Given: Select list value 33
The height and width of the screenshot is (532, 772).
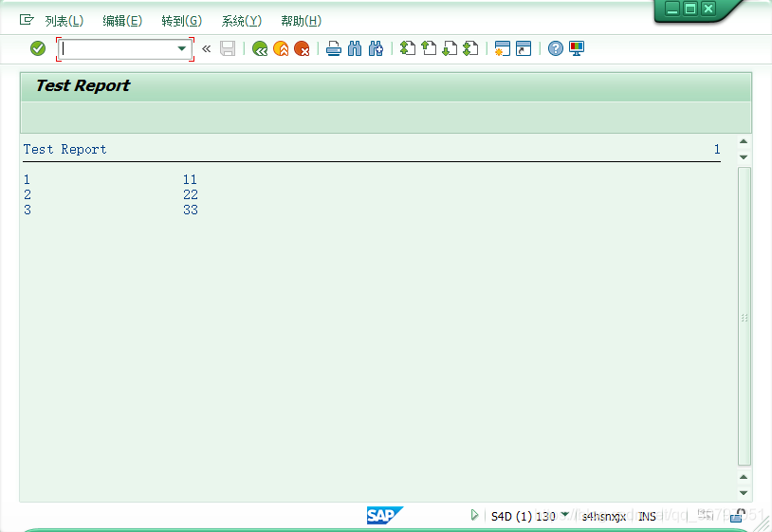Looking at the screenshot, I should pyautogui.click(x=191, y=211).
